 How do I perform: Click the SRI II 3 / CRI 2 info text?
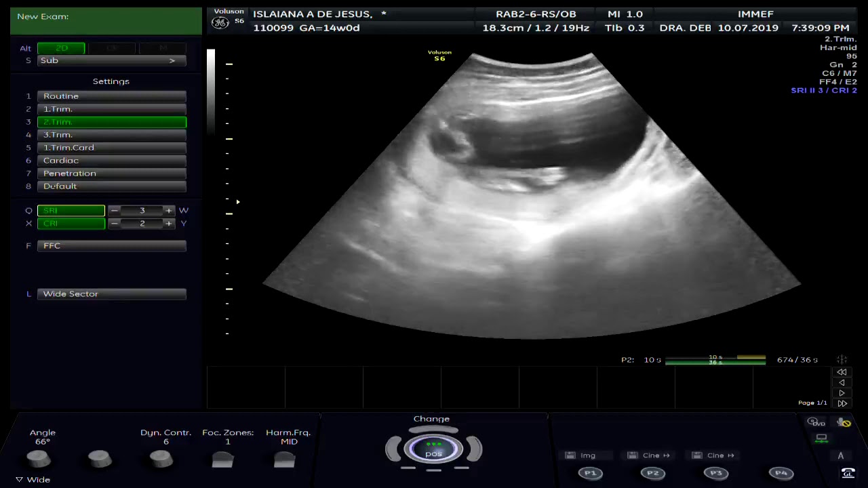coord(824,90)
